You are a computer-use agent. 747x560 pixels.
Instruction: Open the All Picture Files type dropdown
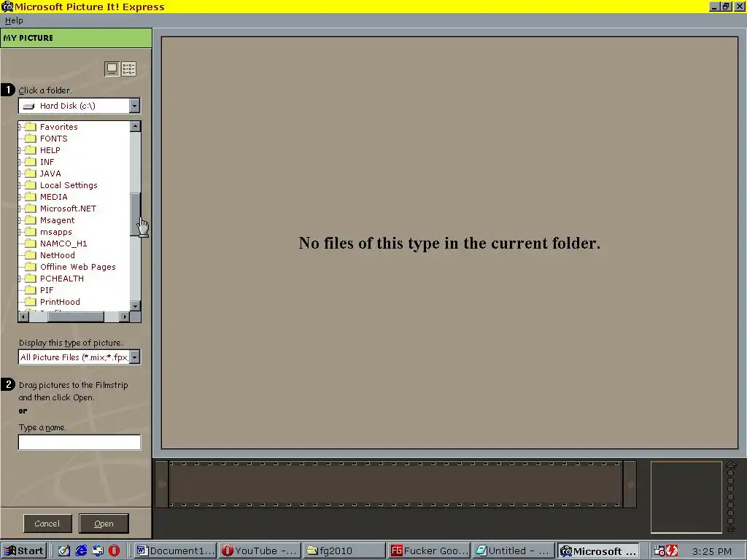point(135,357)
